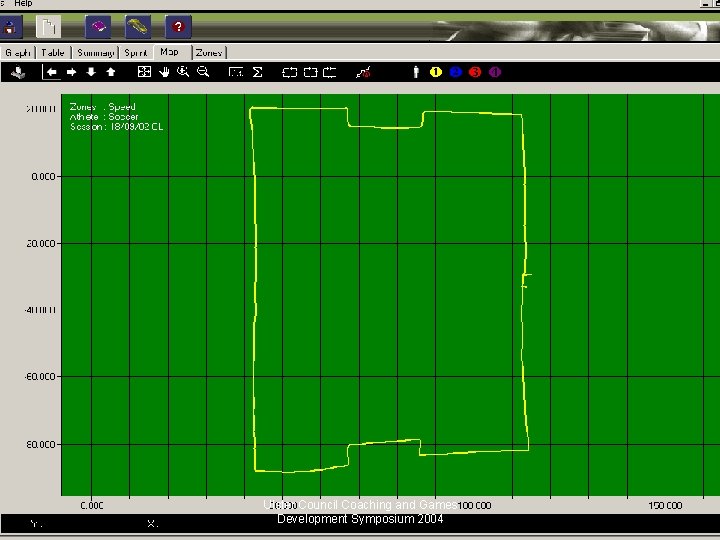The image size is (720, 540).
Task: Switch to the Sprint tab
Action: tap(136, 53)
